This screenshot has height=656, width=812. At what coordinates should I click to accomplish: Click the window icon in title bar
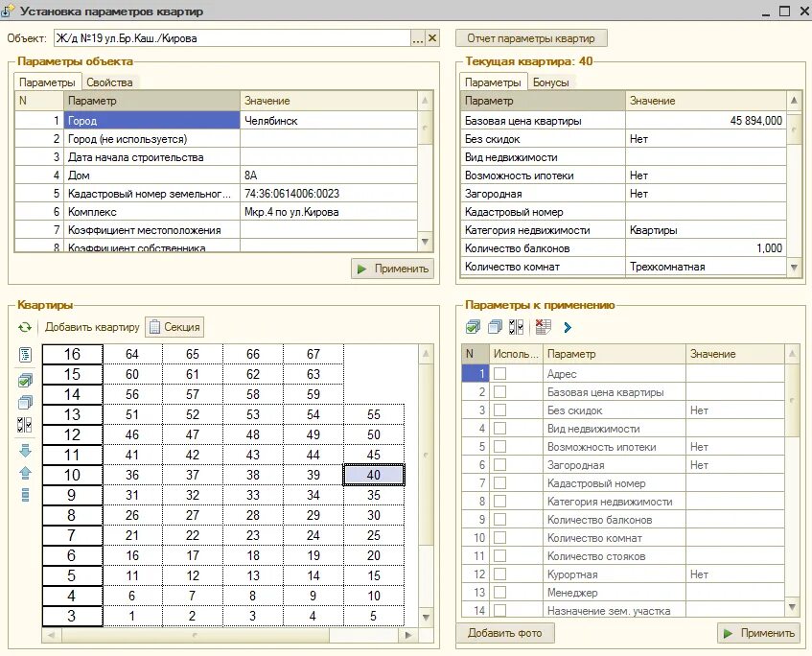(7, 11)
